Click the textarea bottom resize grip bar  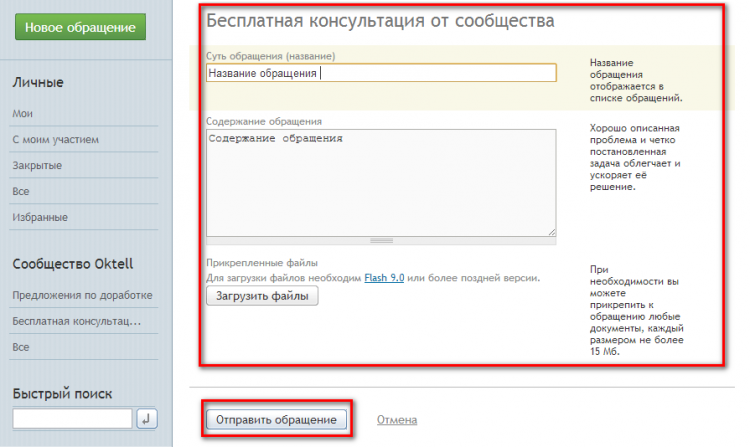point(381,240)
